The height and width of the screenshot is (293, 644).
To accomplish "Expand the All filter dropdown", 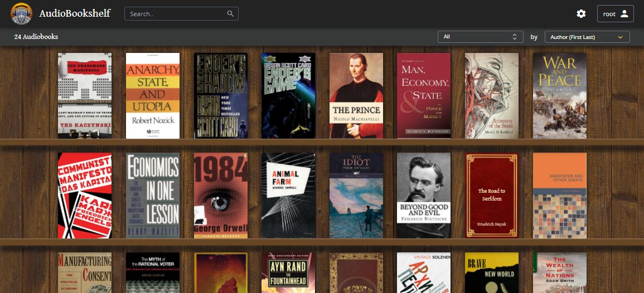I will (480, 37).
